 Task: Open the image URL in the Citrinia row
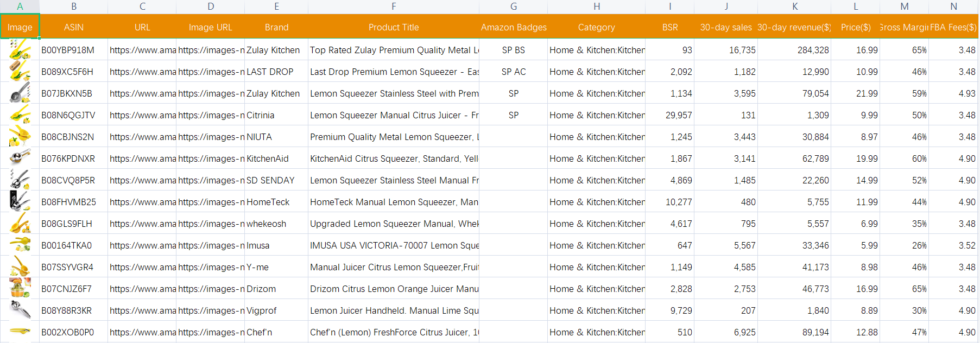coord(211,115)
